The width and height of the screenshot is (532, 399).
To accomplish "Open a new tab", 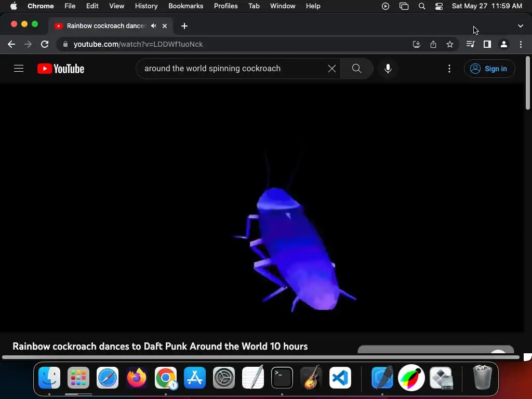I will (184, 26).
